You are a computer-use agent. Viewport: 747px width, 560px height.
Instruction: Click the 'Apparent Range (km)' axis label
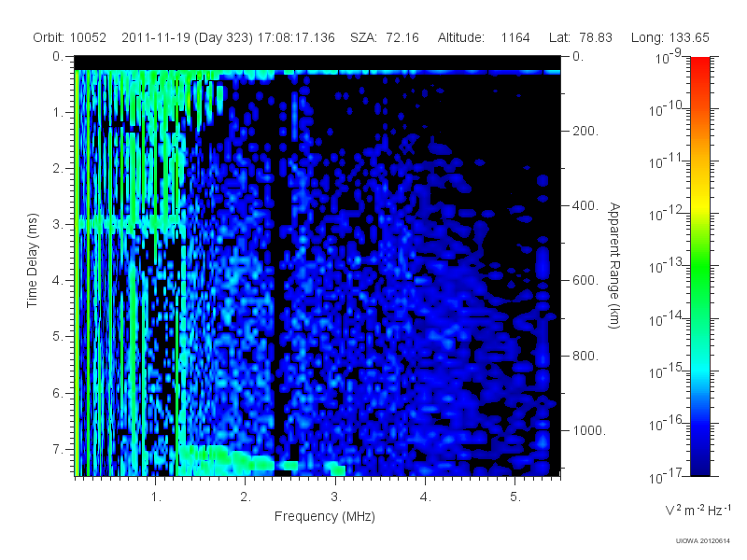(x=614, y=266)
